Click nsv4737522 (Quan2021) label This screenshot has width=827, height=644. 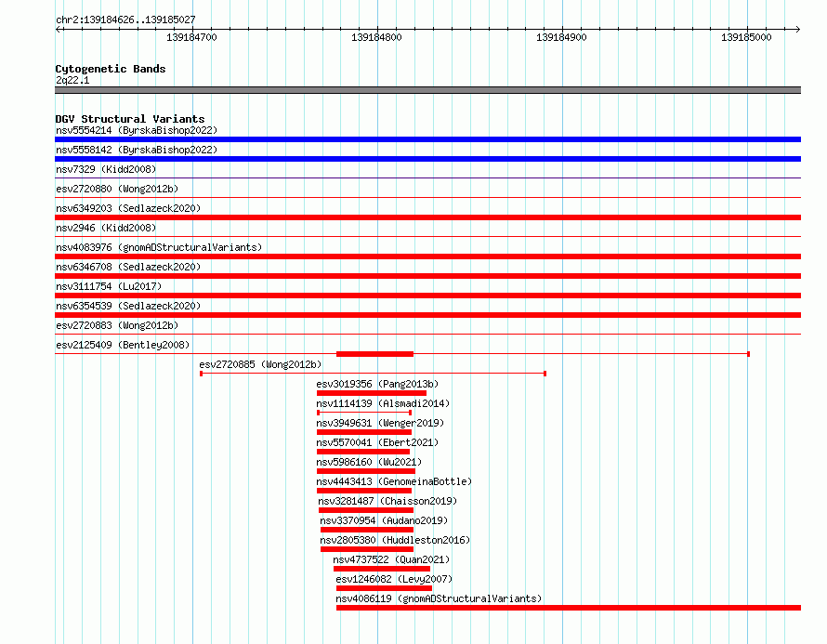391,559
